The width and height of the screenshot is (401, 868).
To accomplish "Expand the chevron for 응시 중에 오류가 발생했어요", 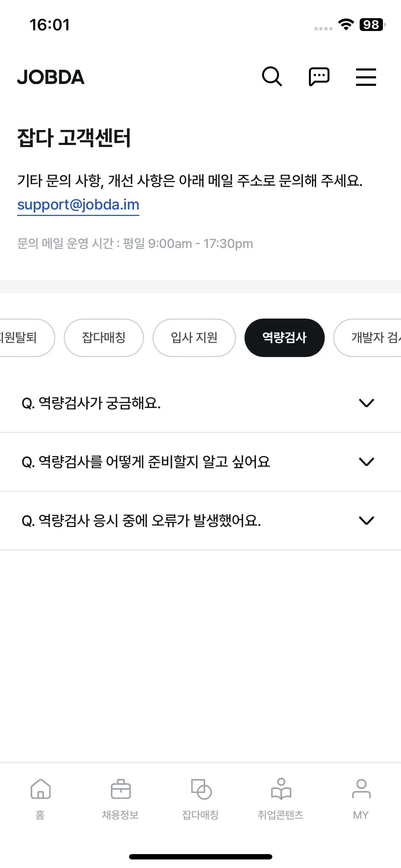I will 366,521.
